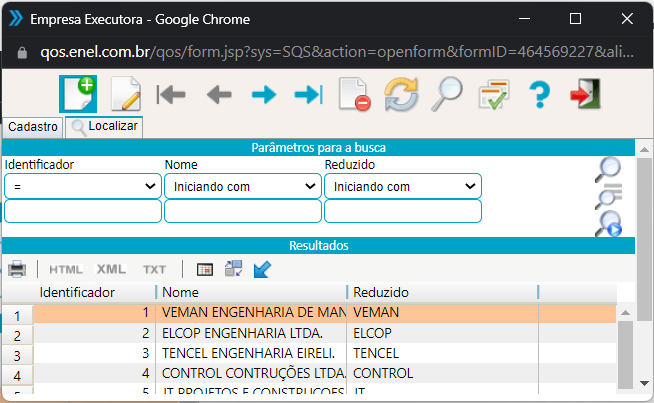
Task: Click the delete record icon
Action: click(354, 95)
